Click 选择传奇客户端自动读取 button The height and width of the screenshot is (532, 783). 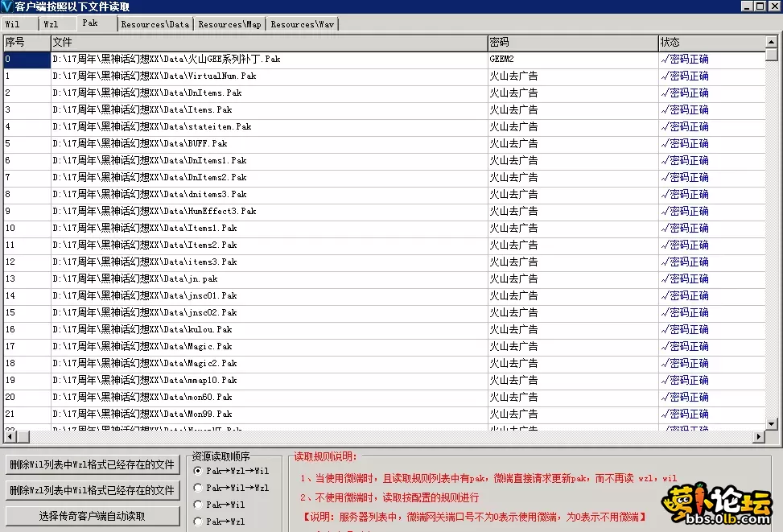click(93, 516)
